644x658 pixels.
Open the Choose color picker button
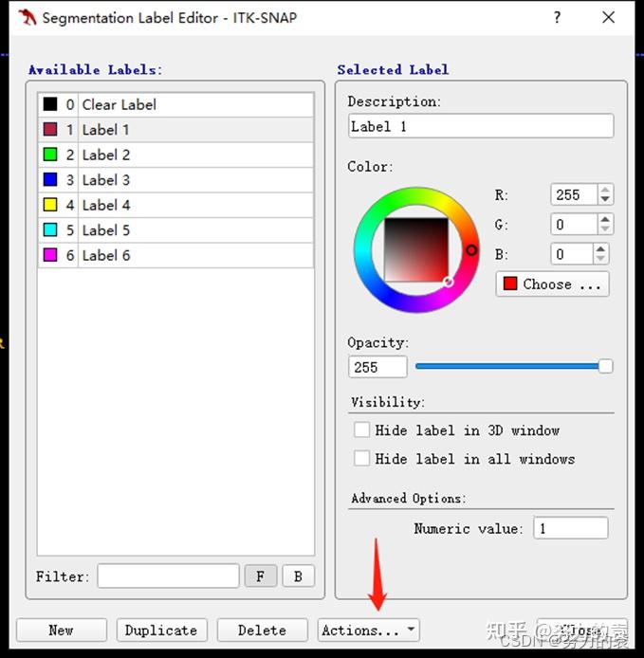pyautogui.click(x=552, y=284)
